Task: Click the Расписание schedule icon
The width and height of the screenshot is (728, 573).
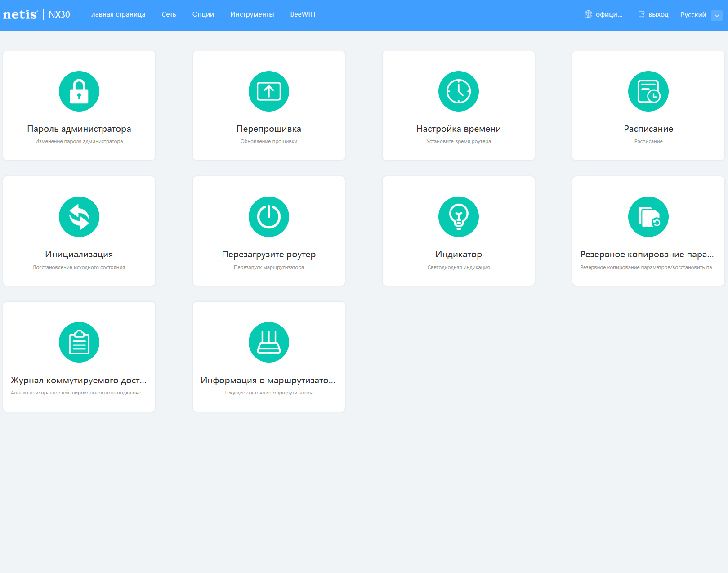Action: tap(648, 91)
